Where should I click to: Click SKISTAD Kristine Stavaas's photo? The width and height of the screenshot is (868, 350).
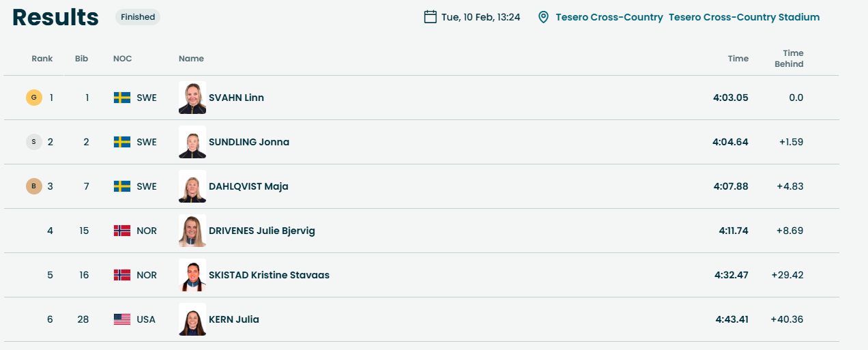tap(192, 275)
